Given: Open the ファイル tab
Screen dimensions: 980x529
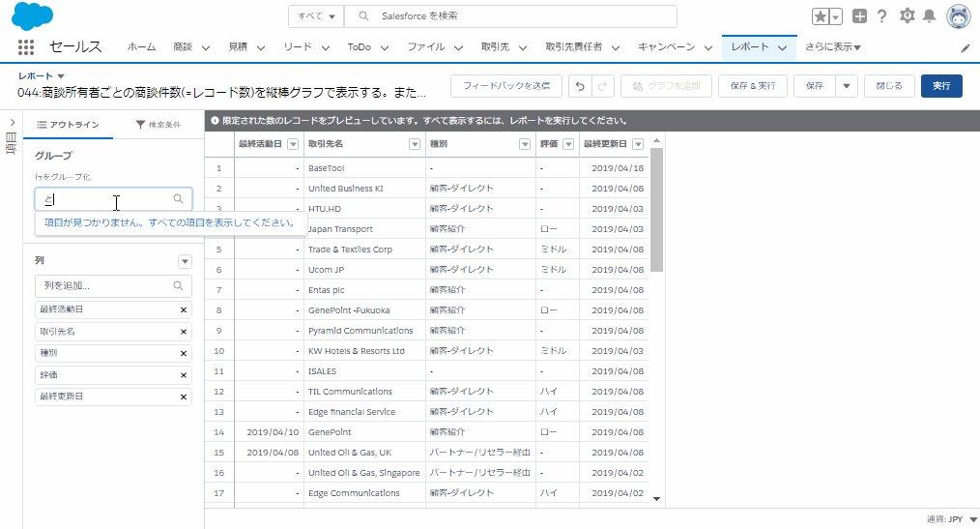Looking at the screenshot, I should 425,47.
